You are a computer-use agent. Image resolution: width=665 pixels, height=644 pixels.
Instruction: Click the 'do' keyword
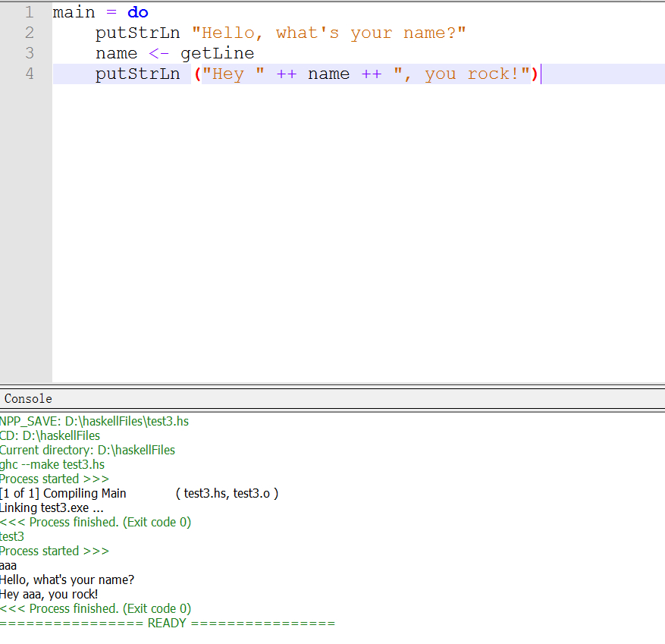138,12
